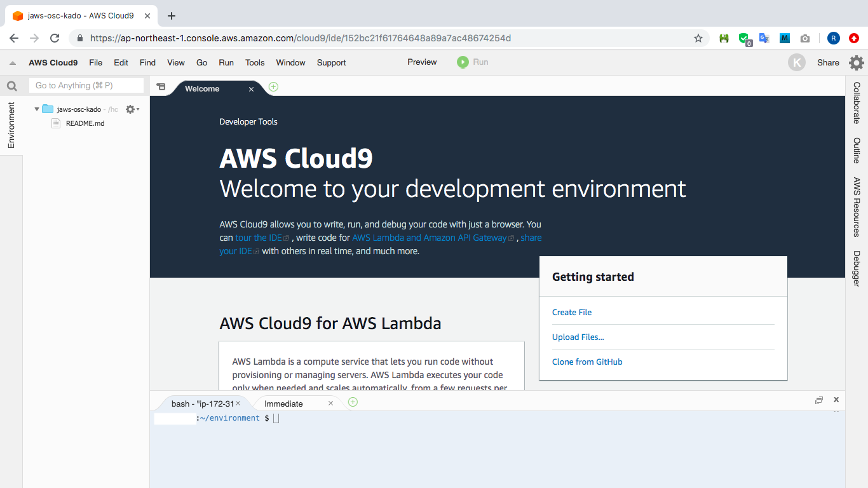Click the translate extension icon
This screenshot has height=488, width=868.
point(764,38)
